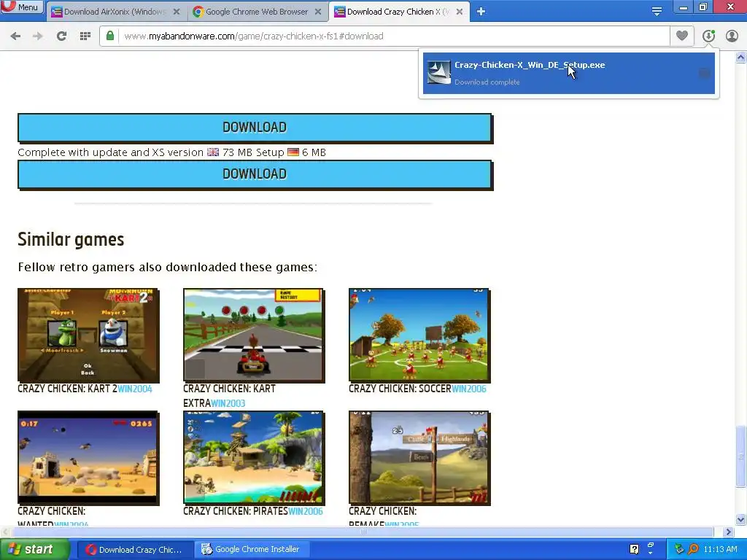This screenshot has width=747, height=560.
Task: Open the Crazy Chicken: Soccer thumbnail
Action: [419, 335]
